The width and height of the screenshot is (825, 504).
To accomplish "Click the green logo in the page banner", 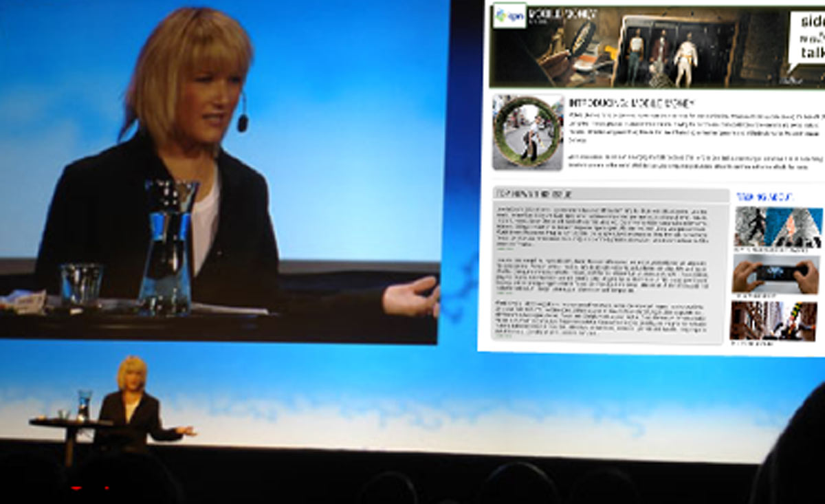I will point(509,17).
